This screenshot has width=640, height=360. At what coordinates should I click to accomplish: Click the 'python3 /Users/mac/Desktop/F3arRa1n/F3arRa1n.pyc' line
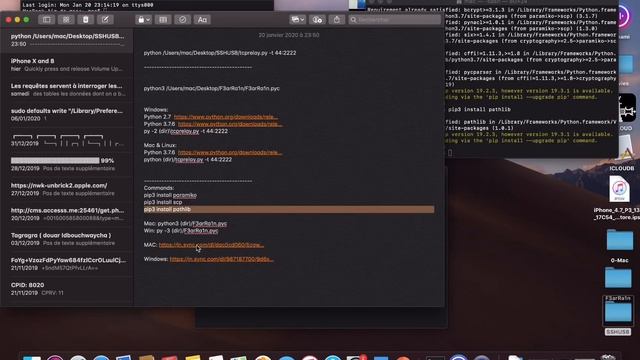tap(211, 88)
